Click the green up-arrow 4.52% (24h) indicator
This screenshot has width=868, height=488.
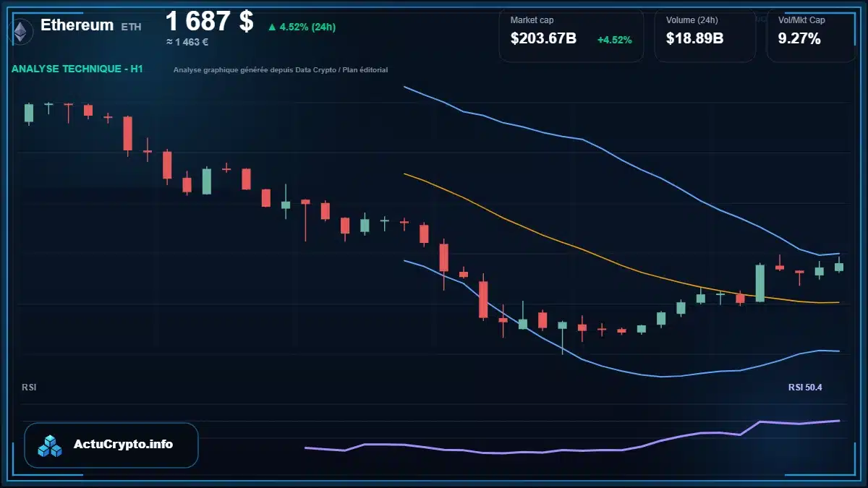[302, 27]
